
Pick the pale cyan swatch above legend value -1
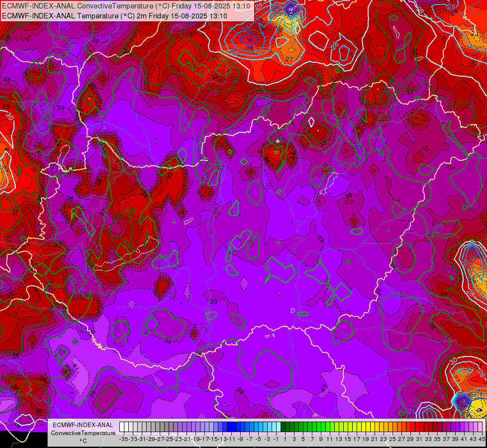coord(279,427)
